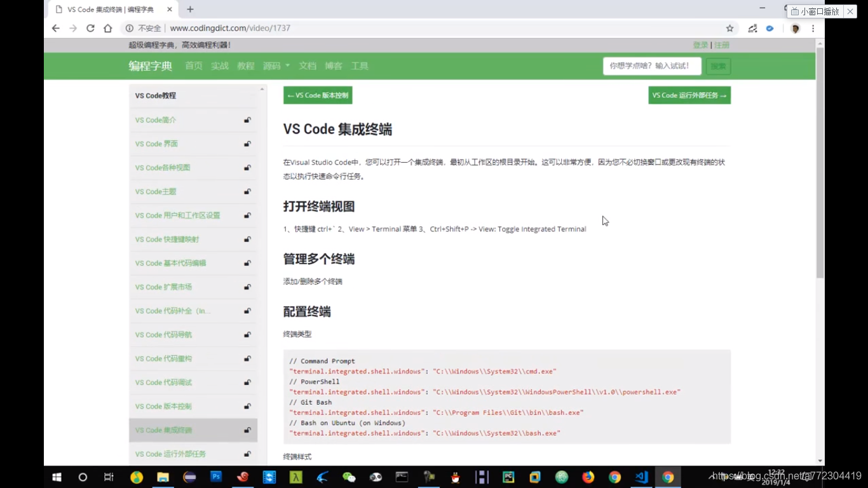Viewport: 868px width, 488px height.
Task: Click the scrollbar down arrow
Action: click(820, 461)
